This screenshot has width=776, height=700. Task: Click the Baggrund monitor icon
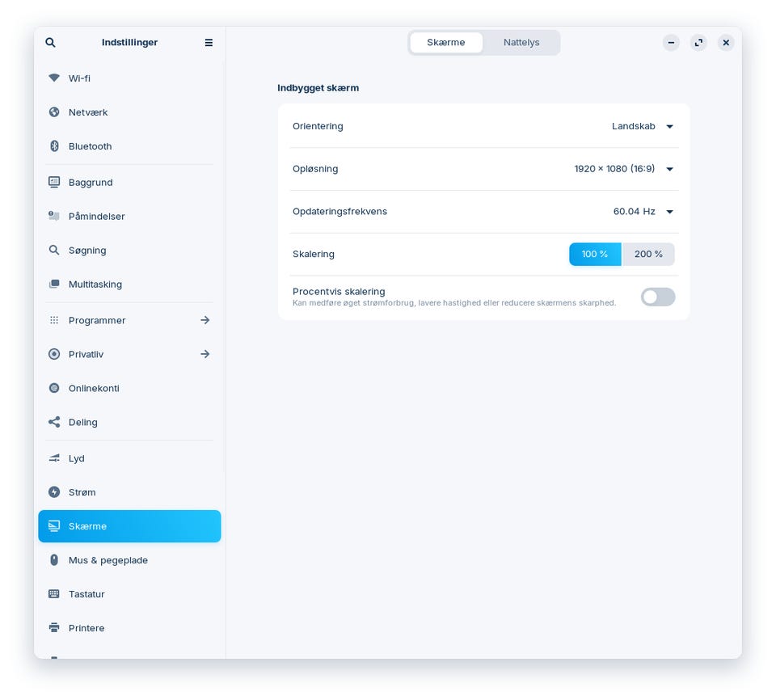coord(54,182)
